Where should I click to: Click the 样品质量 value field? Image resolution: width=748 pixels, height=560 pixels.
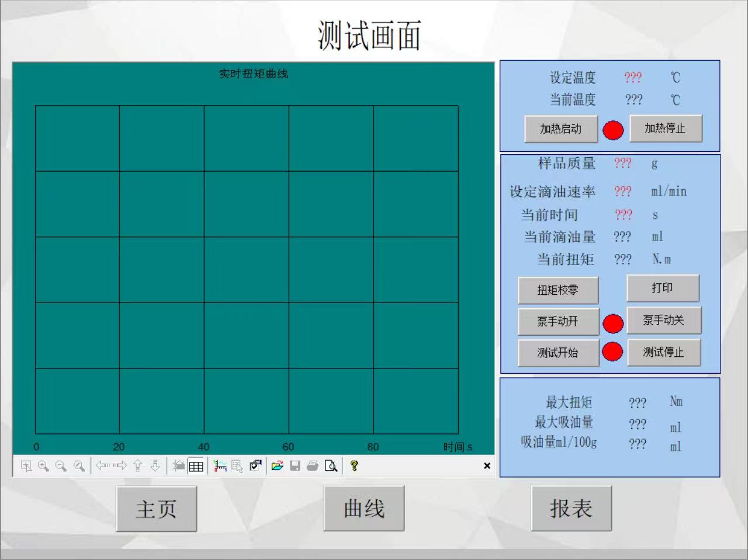(x=623, y=164)
